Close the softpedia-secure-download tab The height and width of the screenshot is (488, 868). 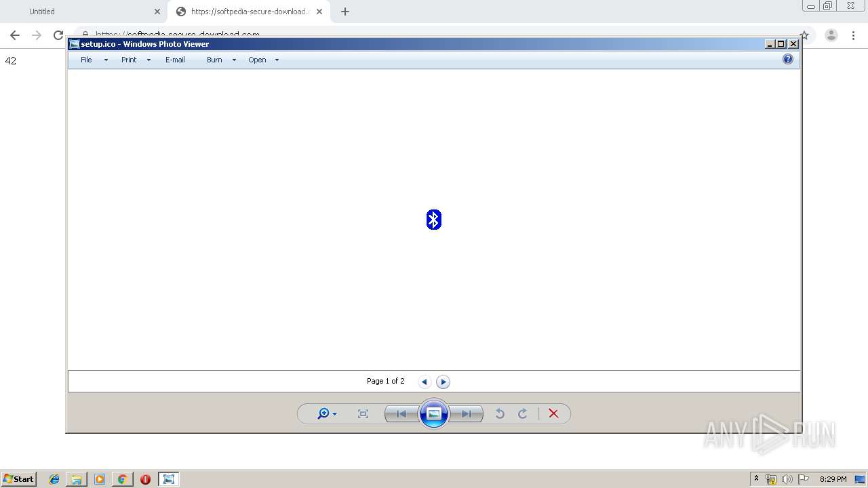pyautogui.click(x=319, y=12)
